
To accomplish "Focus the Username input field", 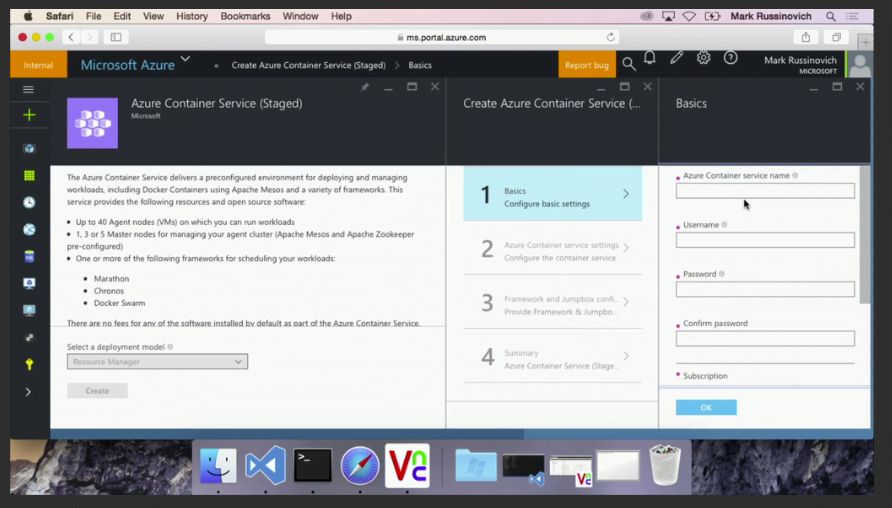I will click(765, 240).
